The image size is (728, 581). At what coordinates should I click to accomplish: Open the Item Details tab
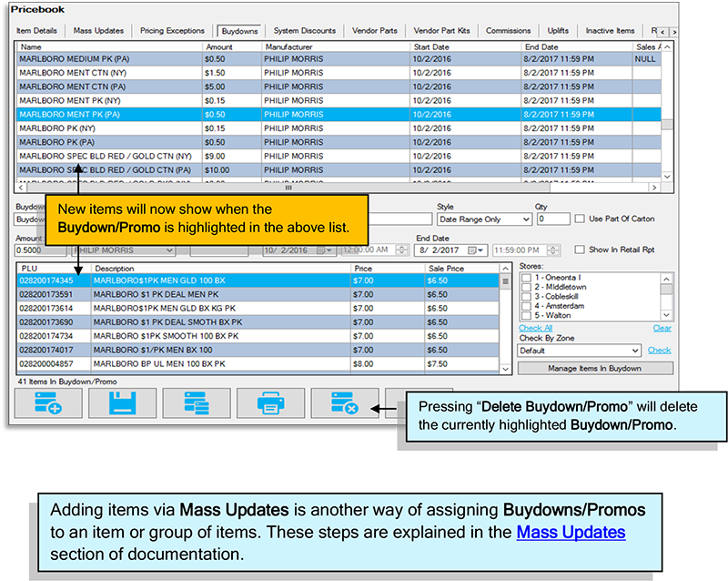point(36,31)
